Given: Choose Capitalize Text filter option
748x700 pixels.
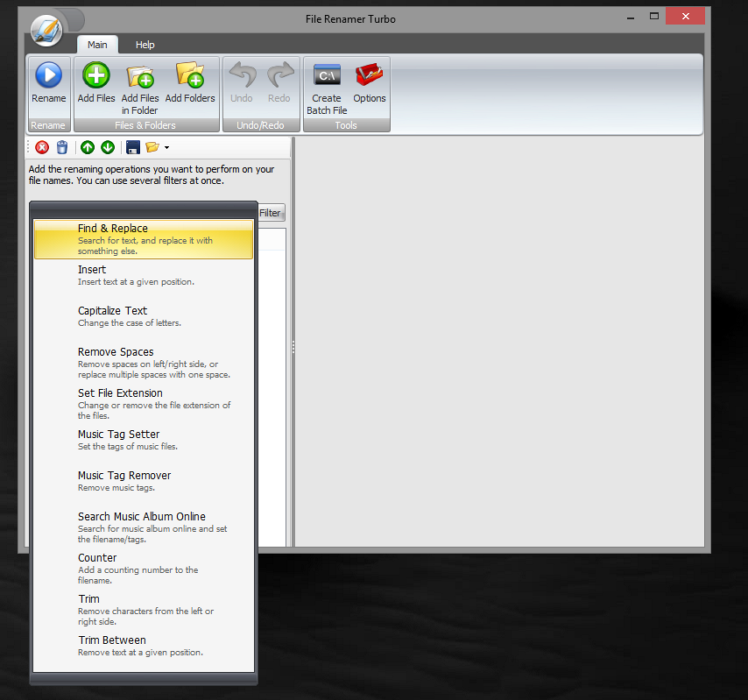Looking at the screenshot, I should [x=144, y=316].
